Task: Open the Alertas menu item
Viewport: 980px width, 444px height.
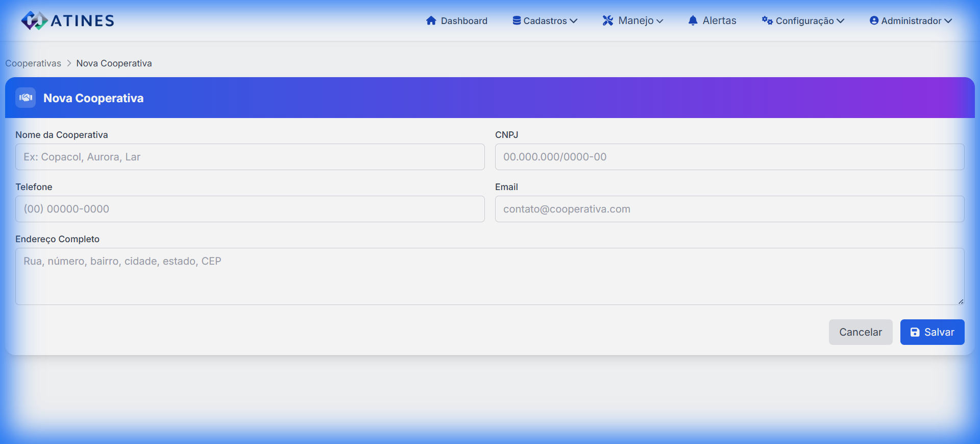Action: [719, 20]
